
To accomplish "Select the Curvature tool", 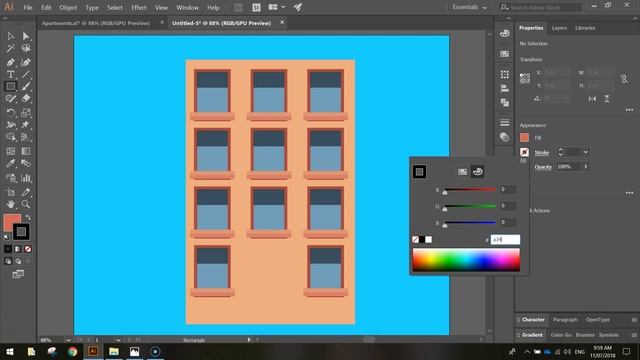I will point(26,62).
